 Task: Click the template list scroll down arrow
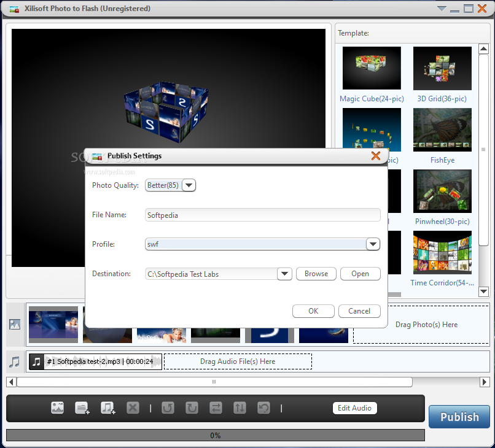tap(483, 291)
